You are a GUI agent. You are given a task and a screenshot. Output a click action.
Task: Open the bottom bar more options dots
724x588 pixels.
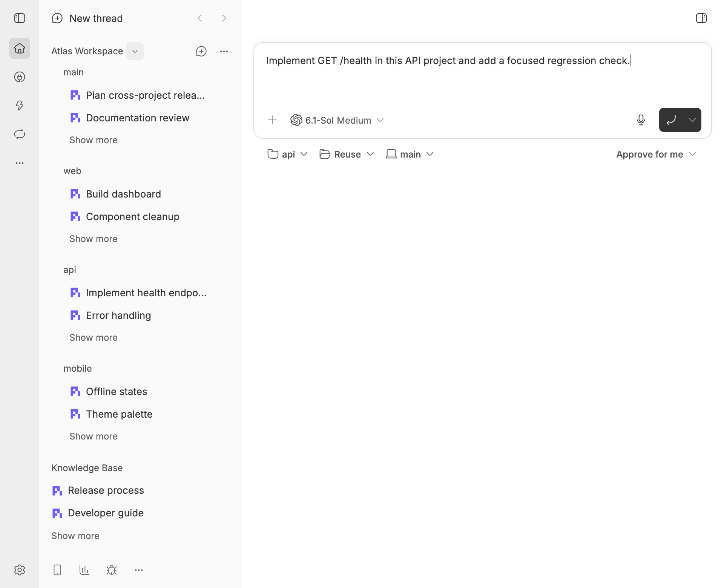pos(139,570)
